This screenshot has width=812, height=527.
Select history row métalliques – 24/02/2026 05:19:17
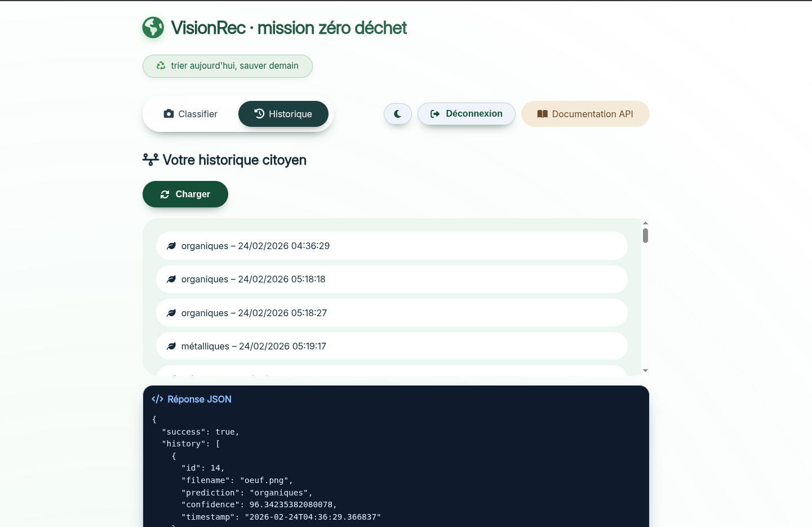click(x=392, y=346)
